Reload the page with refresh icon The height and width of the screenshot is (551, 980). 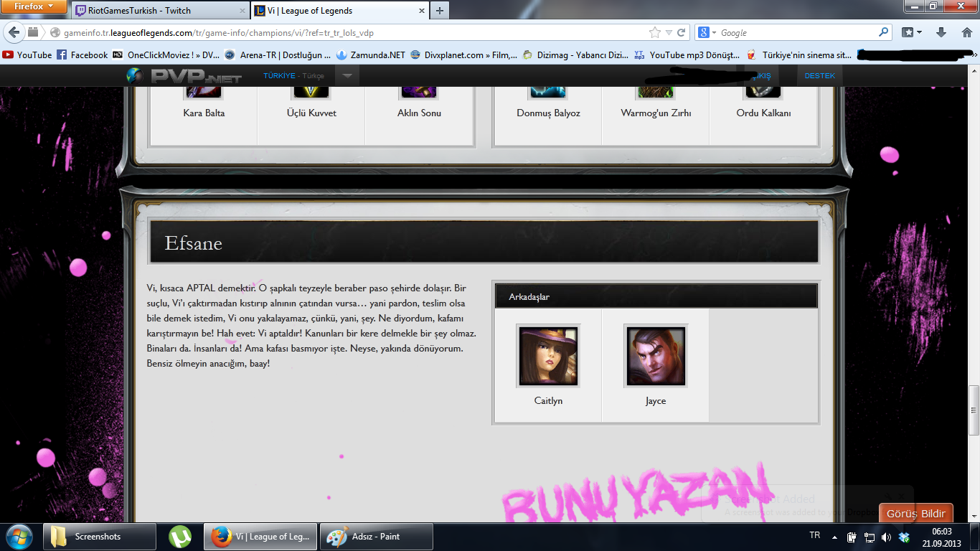click(x=682, y=32)
